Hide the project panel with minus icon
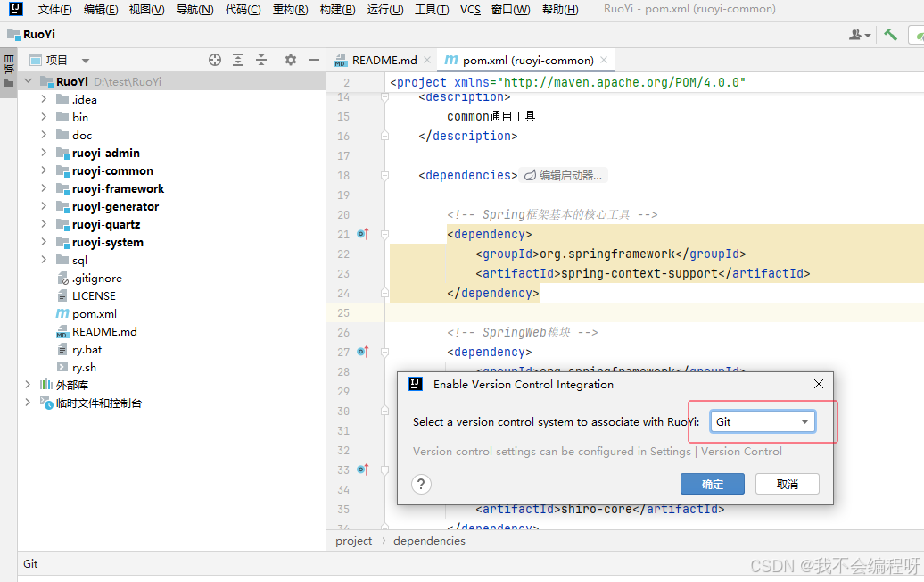 314,60
